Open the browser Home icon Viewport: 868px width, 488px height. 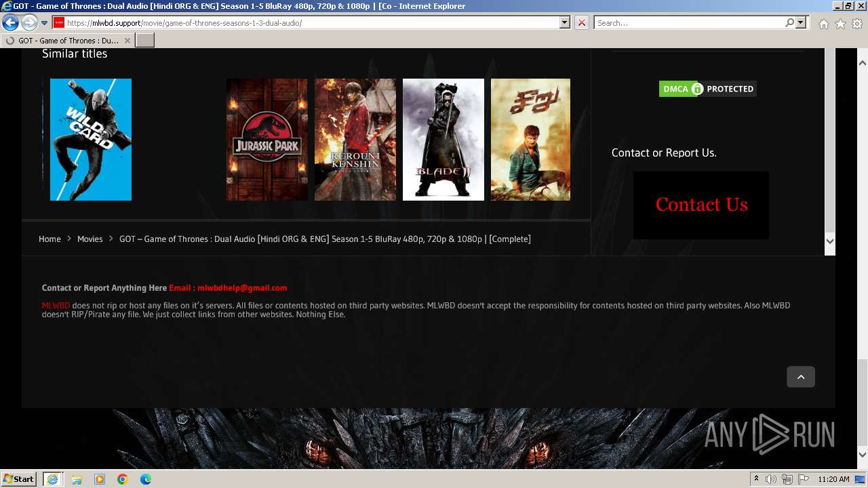[823, 24]
